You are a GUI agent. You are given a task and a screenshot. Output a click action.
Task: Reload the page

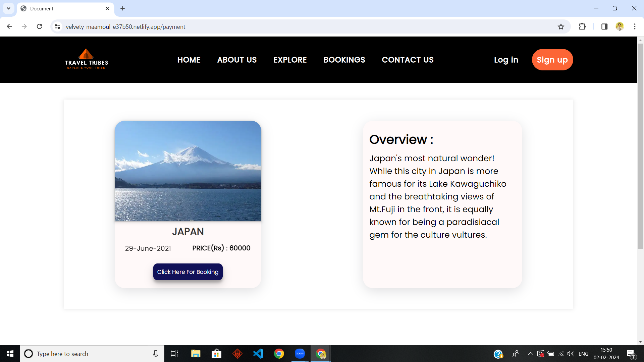[x=39, y=26]
